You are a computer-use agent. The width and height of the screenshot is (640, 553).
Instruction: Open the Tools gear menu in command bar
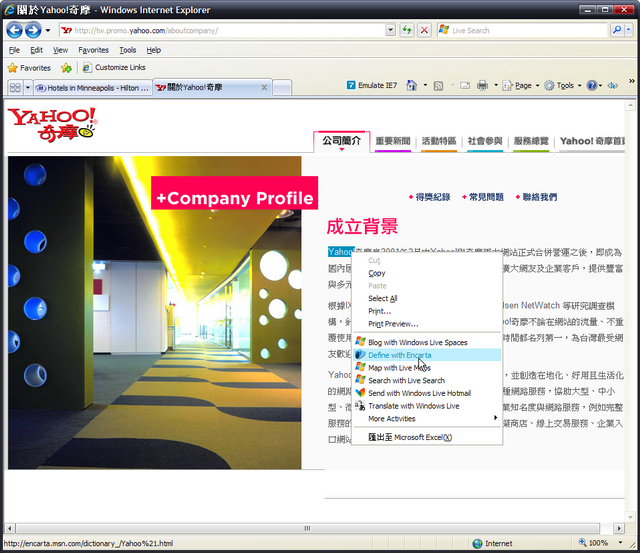tap(563, 85)
